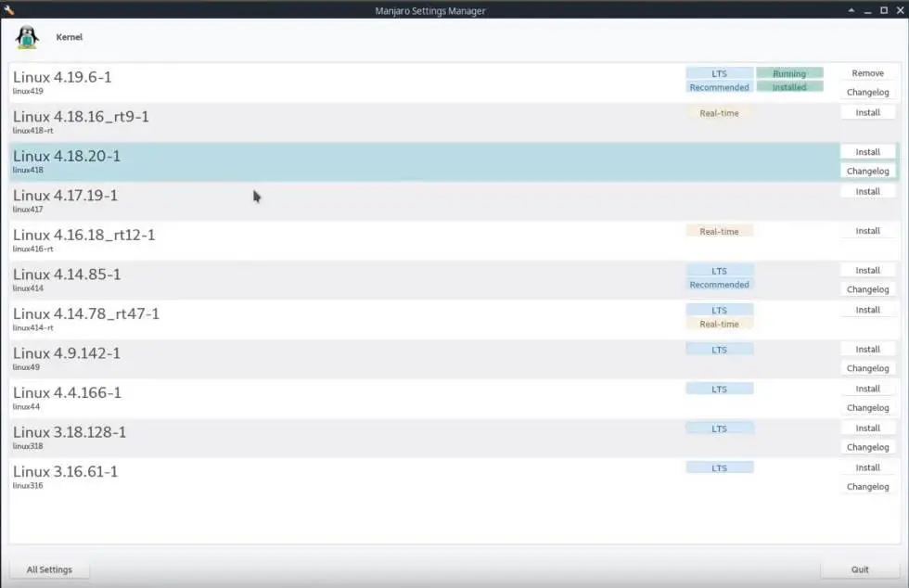Click Real-time tag on Linux 4.18.16_rt9-1
The height and width of the screenshot is (588, 909).
pos(720,113)
